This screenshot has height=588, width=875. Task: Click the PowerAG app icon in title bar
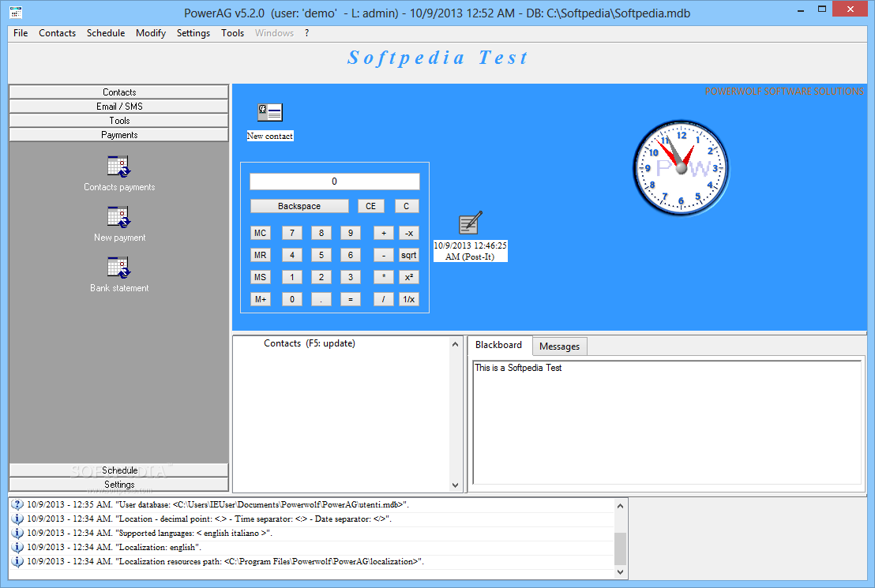pyautogui.click(x=16, y=13)
